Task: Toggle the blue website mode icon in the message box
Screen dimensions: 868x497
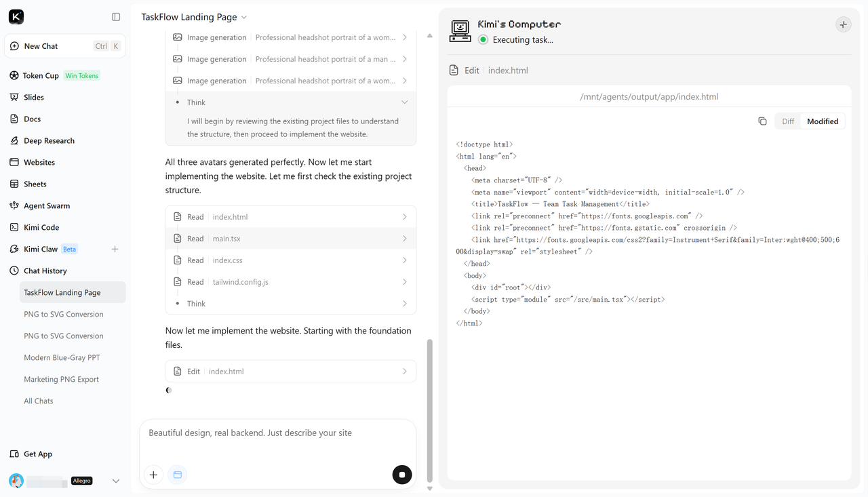Action: 178,475
